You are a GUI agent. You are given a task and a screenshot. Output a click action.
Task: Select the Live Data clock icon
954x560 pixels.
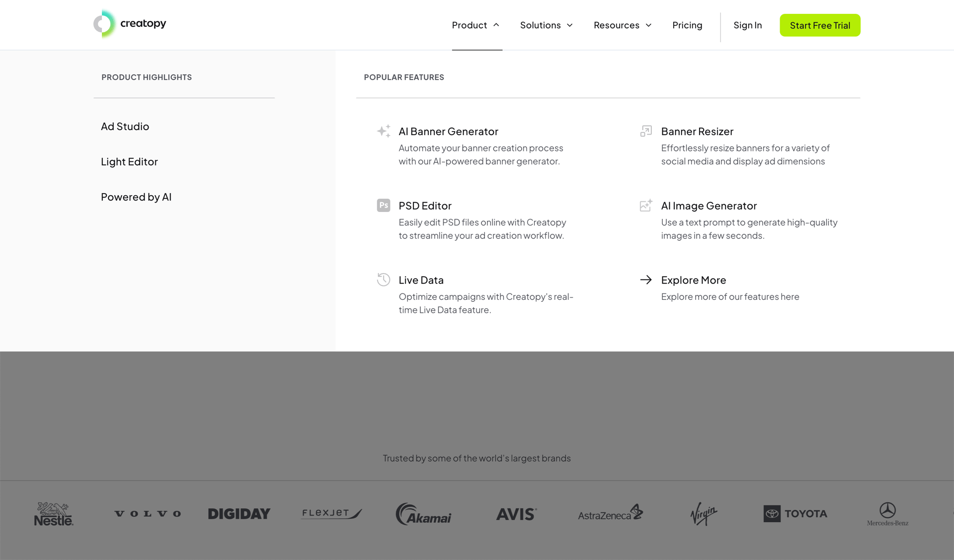point(383,280)
